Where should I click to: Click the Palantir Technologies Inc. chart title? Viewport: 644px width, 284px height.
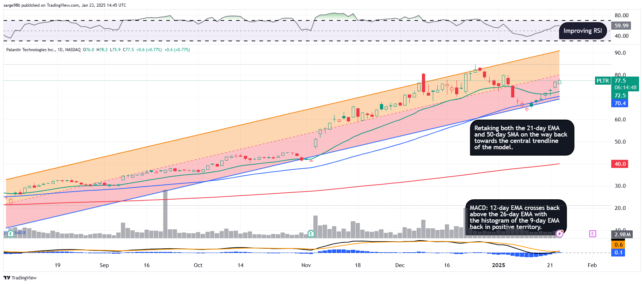[x=31, y=50]
